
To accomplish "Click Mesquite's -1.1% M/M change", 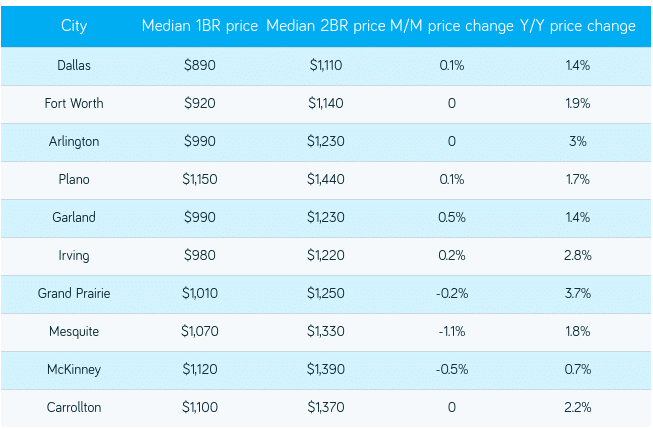I will (x=451, y=331).
